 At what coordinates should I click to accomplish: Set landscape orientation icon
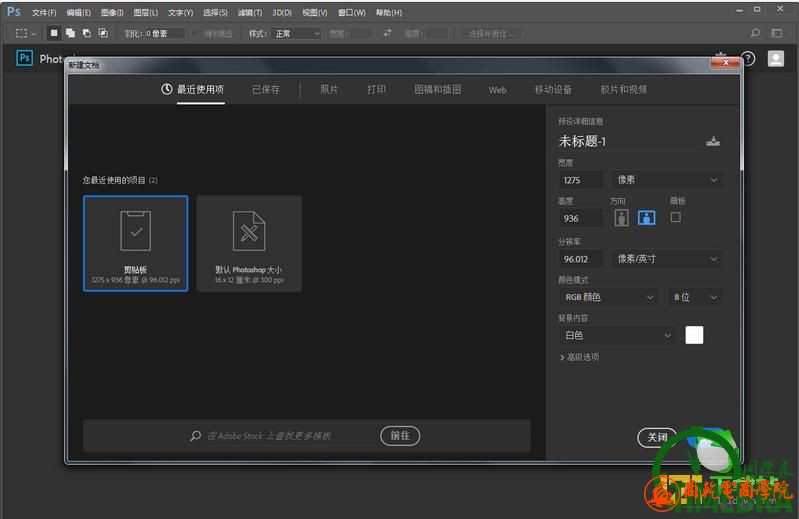(x=647, y=217)
